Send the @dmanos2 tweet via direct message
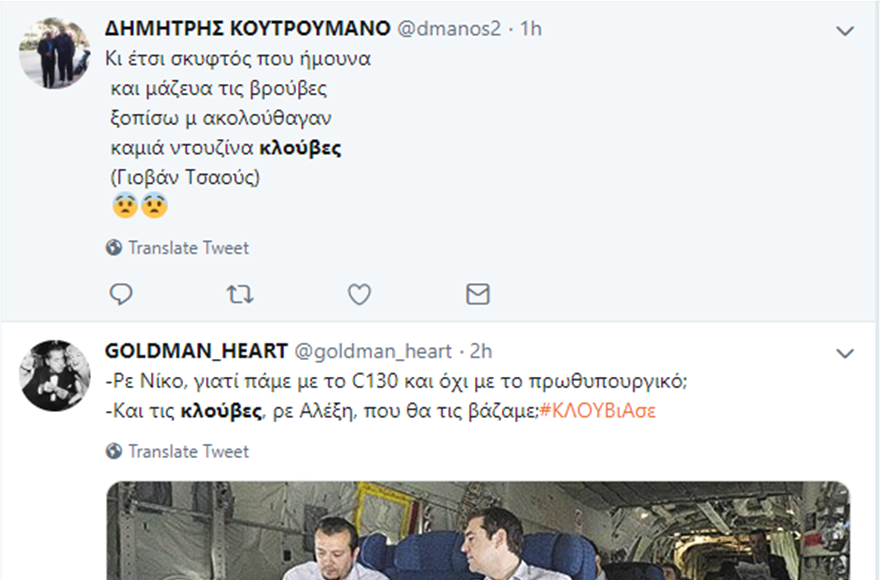The height and width of the screenshot is (580, 880). tap(478, 294)
